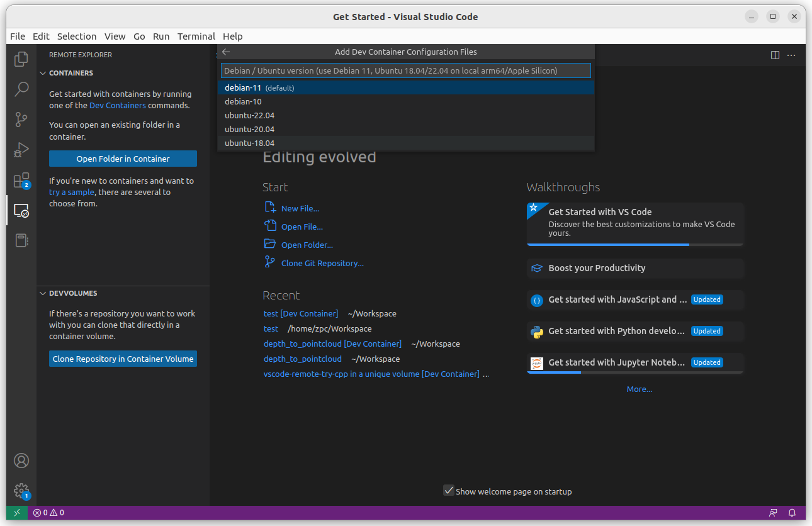Click the Clone Git Repository icon
Image resolution: width=812 pixels, height=526 pixels.
(x=270, y=262)
